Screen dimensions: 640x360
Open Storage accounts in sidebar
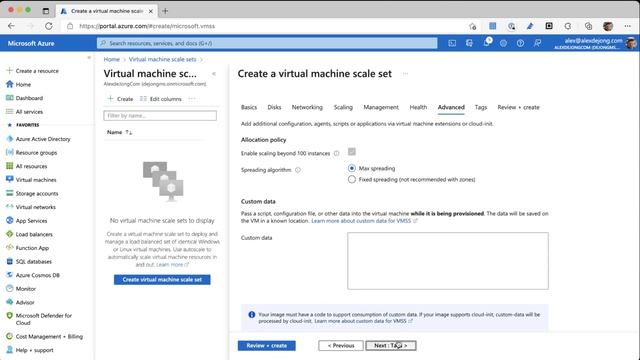[32, 193]
